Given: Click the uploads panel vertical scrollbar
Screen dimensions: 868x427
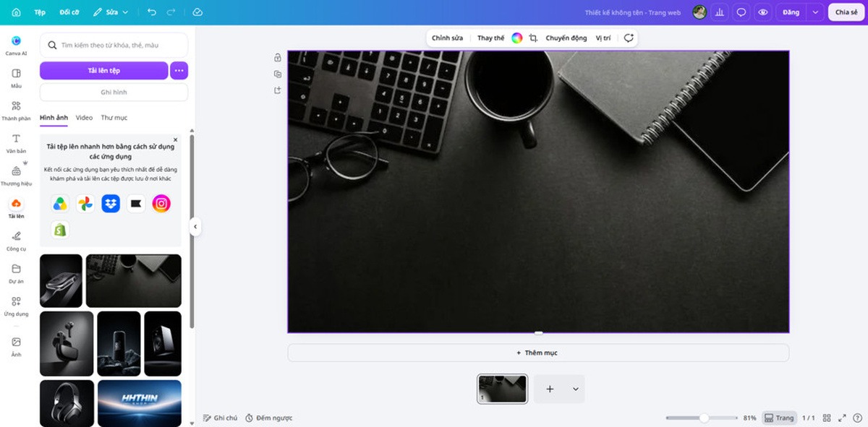Looking at the screenshot, I should [x=192, y=231].
